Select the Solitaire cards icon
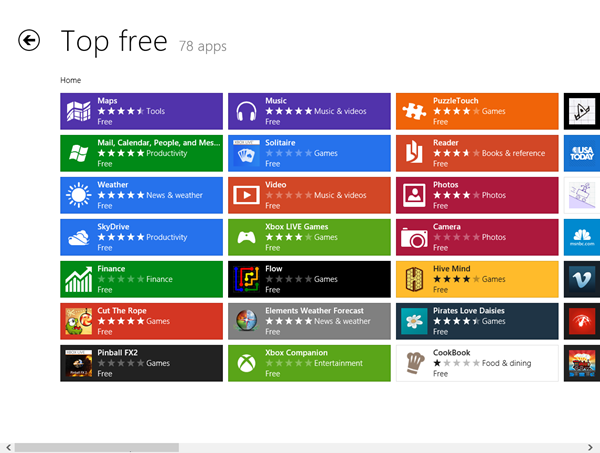This screenshot has width=600, height=453. tap(246, 153)
